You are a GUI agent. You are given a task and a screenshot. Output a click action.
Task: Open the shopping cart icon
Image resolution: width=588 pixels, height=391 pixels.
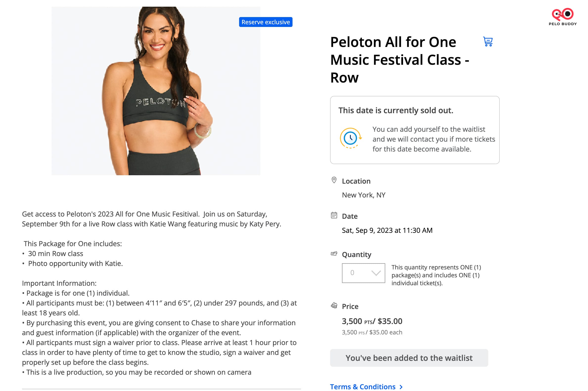pos(488,42)
